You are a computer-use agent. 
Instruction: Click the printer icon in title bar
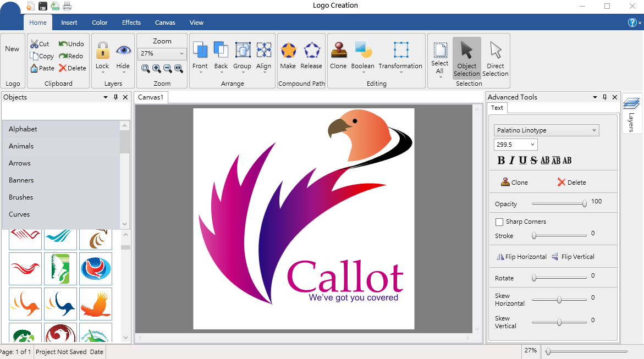point(67,5)
